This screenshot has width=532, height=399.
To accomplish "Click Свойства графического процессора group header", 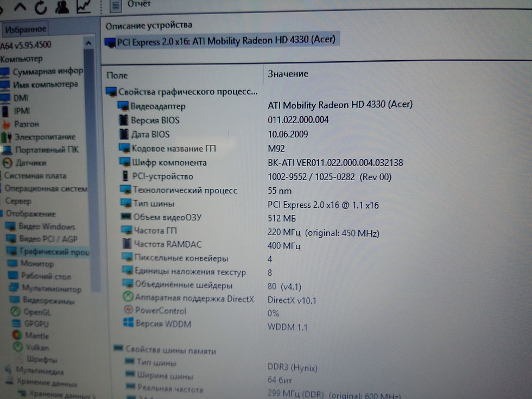I will coord(181,92).
